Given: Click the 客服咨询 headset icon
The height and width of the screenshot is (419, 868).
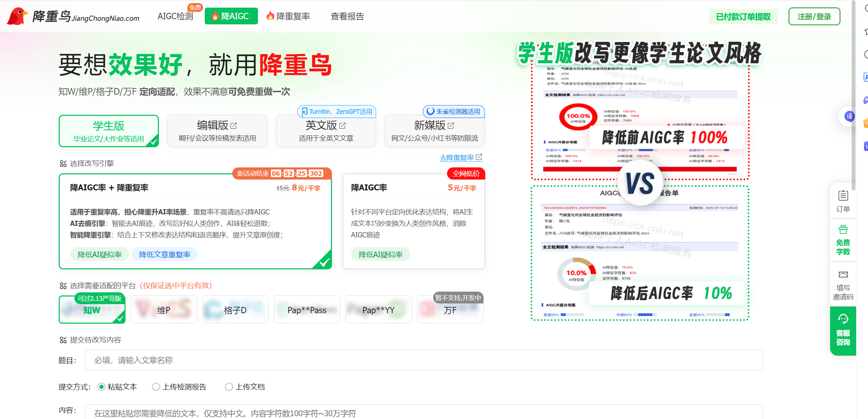Looking at the screenshot, I should (x=843, y=319).
